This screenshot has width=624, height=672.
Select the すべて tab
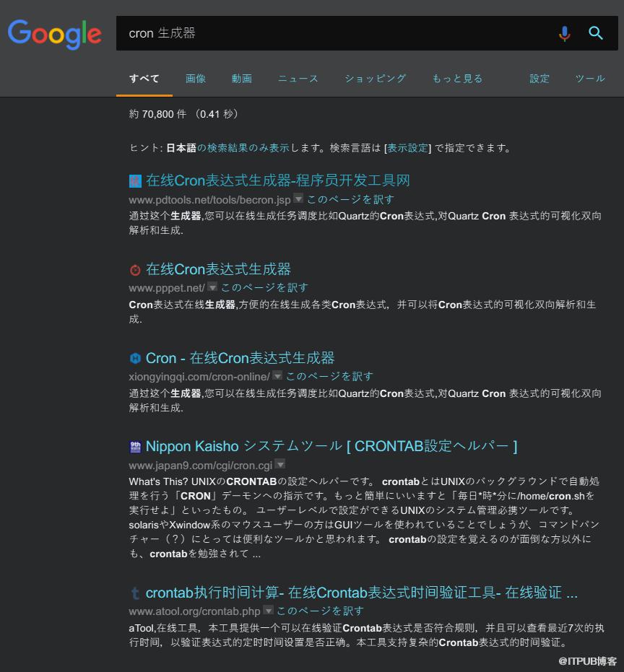point(144,79)
